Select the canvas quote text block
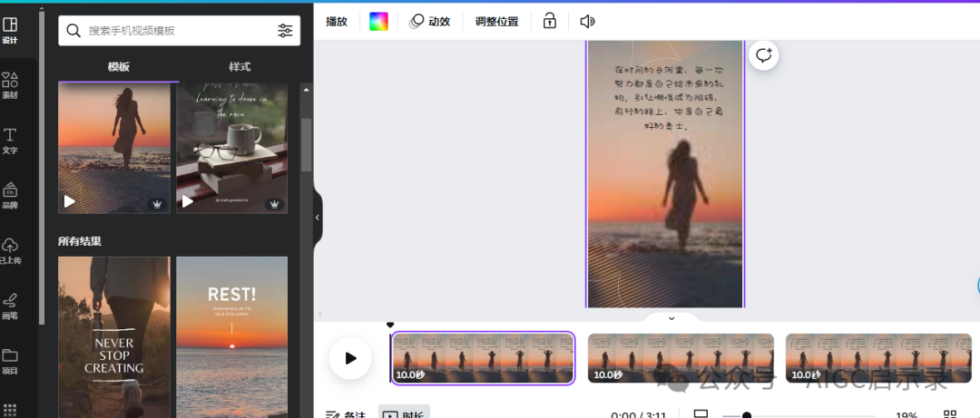This screenshot has width=980, height=418. (668, 98)
